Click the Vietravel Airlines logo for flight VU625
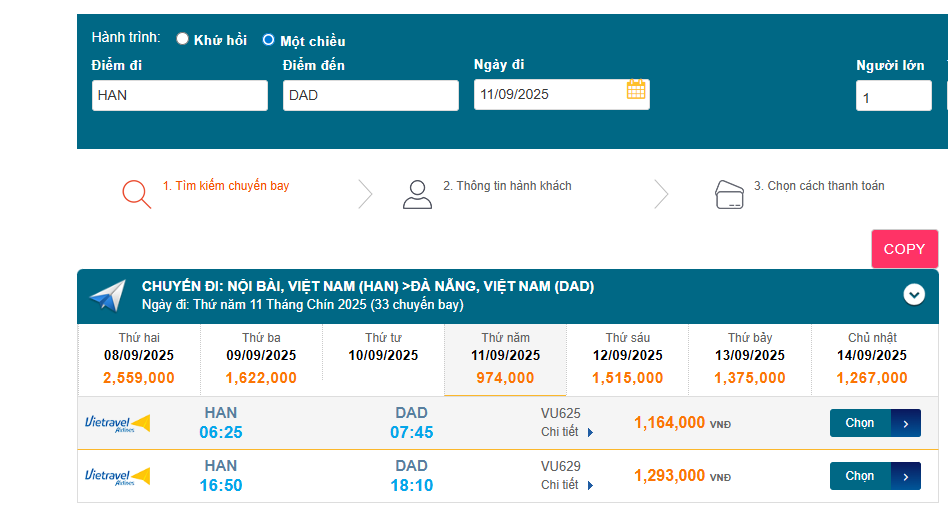The image size is (948, 520). [117, 423]
